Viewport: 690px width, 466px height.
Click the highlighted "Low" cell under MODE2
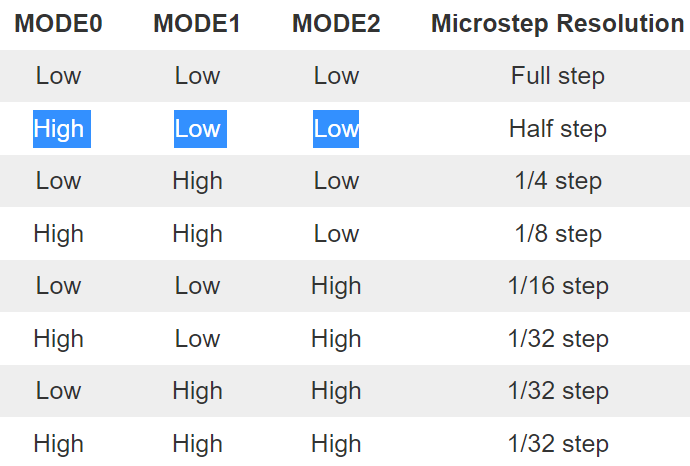tap(336, 129)
